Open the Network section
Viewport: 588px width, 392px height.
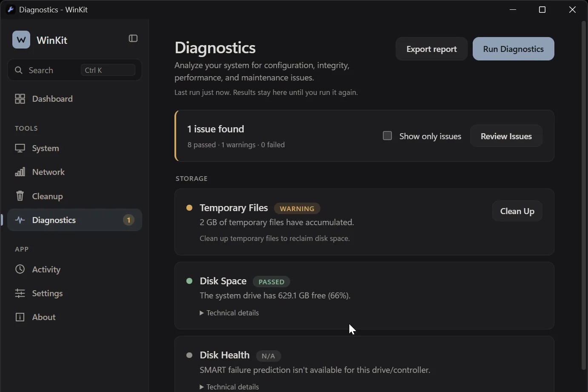click(74, 172)
